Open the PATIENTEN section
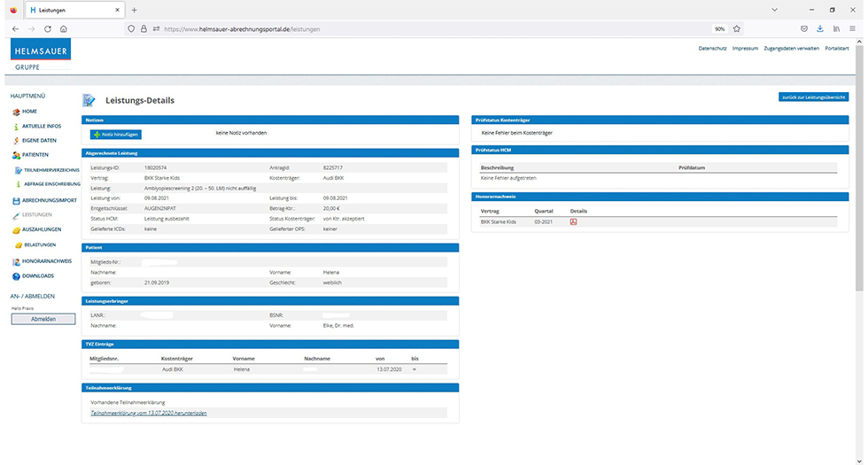Screen dimensions: 868x465 point(35,155)
